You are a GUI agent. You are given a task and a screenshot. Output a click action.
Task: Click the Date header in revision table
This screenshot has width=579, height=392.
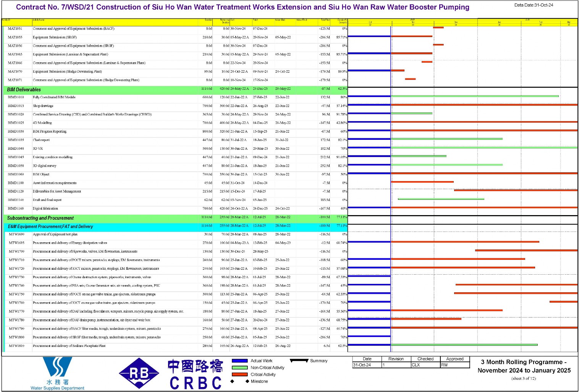pos(367,359)
